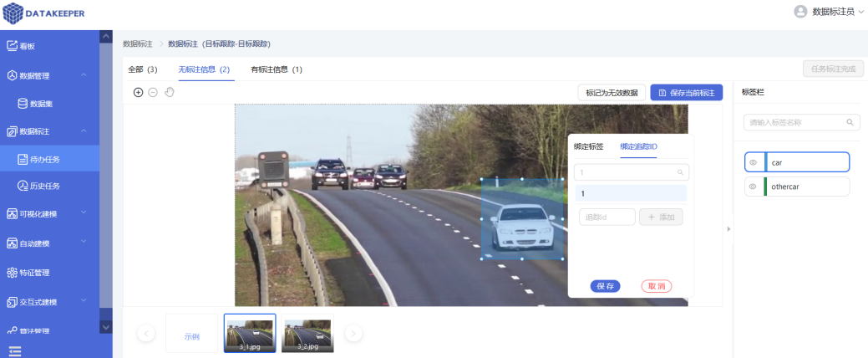The image size is (868, 358).
Task: Click the zoom in plus icon
Action: (139, 93)
